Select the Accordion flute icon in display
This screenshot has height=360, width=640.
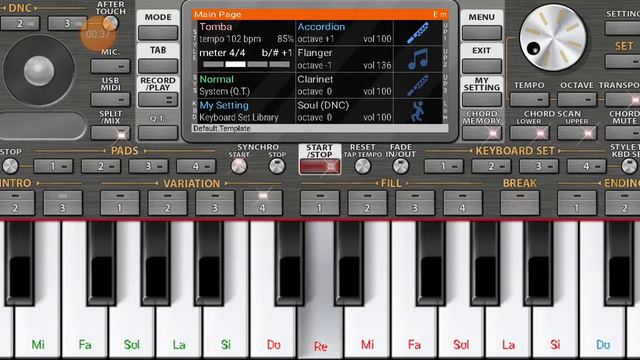click(418, 33)
